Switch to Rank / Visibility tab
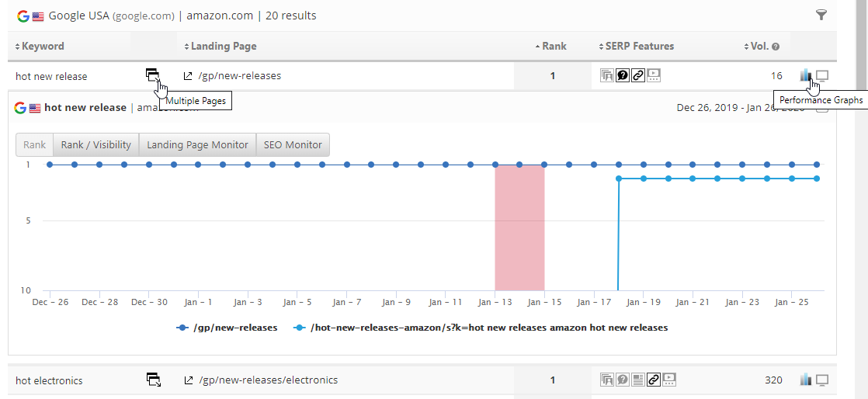Viewport: 868px width, 399px height. (95, 144)
